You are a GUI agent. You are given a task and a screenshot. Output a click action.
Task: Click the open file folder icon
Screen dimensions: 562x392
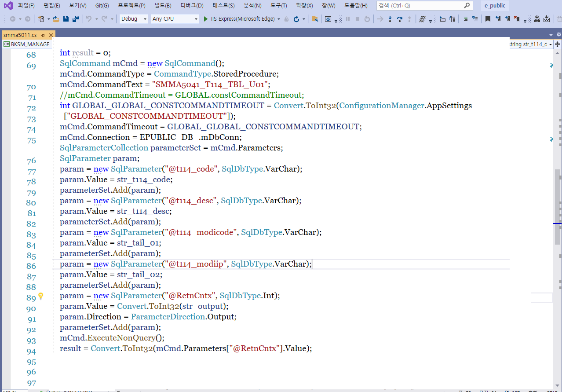coord(56,19)
